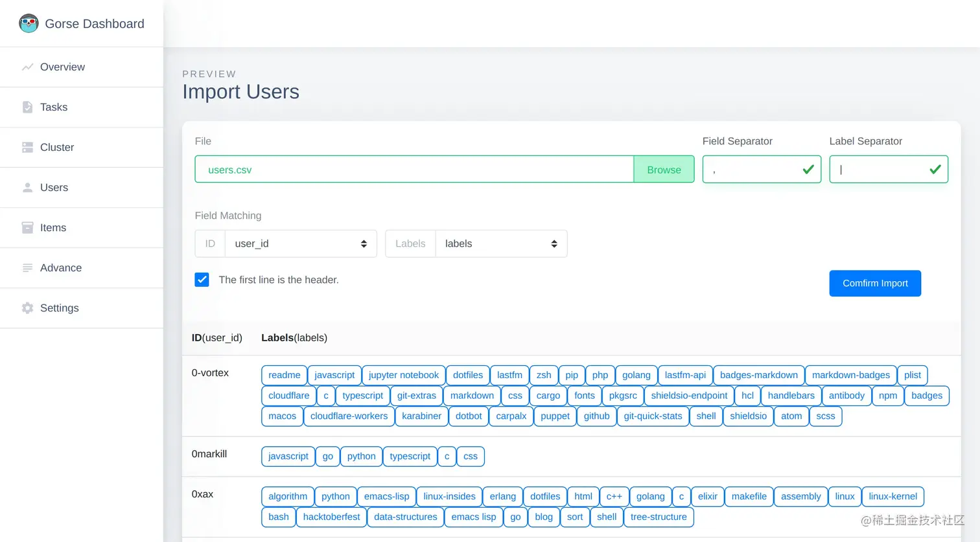Click the Cluster server icon

[27, 147]
